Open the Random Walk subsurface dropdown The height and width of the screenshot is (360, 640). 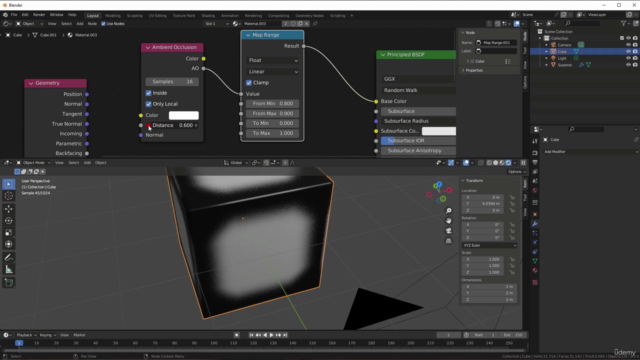click(418, 90)
